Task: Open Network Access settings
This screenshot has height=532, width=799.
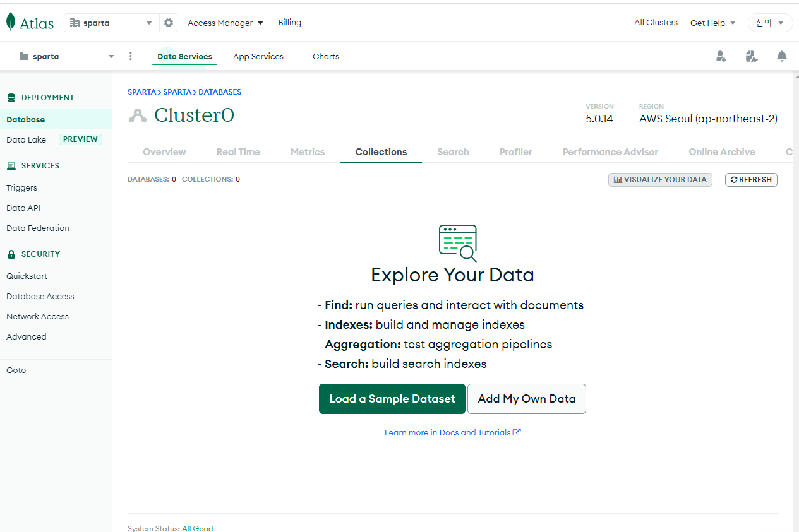Action: coord(37,316)
